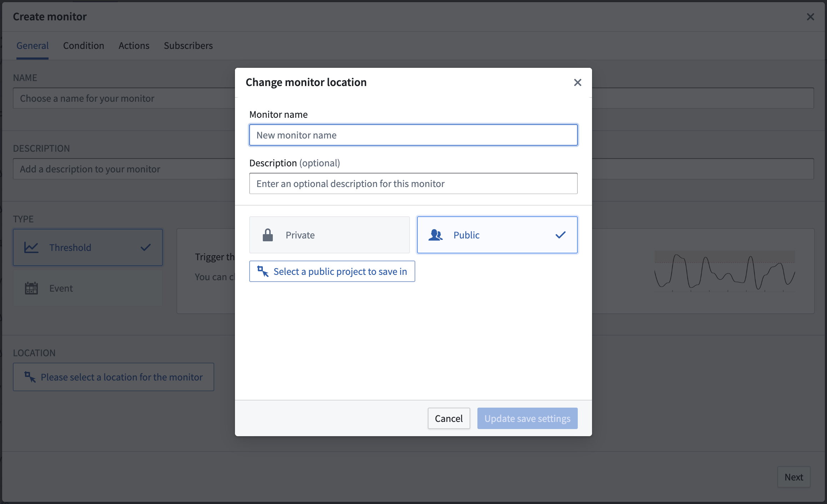This screenshot has height=504, width=827.
Task: Open the monitor location picker
Action: point(114,377)
